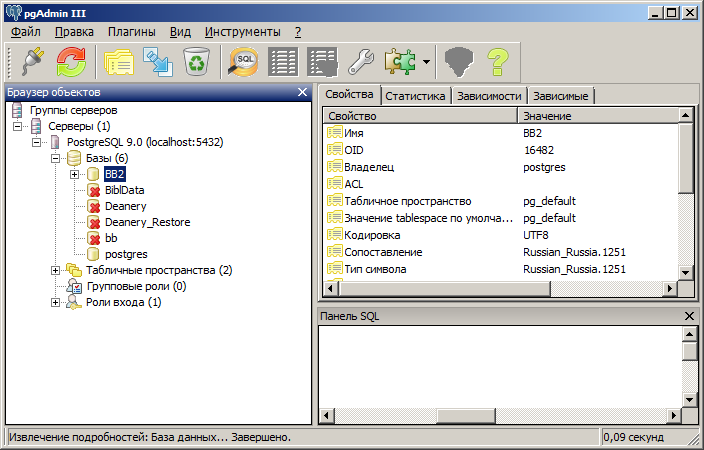Collapse the PostgreSQL 9.0 server node
704x450 pixels.
click(36, 142)
